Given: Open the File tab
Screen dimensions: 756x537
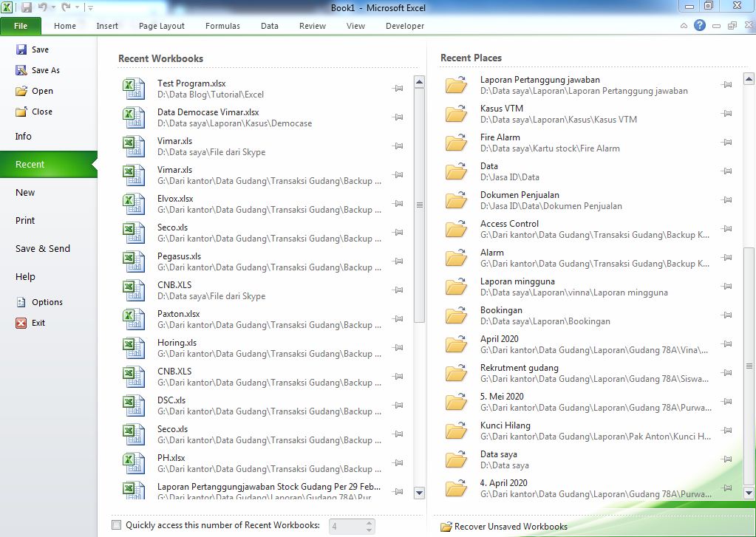Looking at the screenshot, I should tap(21, 26).
